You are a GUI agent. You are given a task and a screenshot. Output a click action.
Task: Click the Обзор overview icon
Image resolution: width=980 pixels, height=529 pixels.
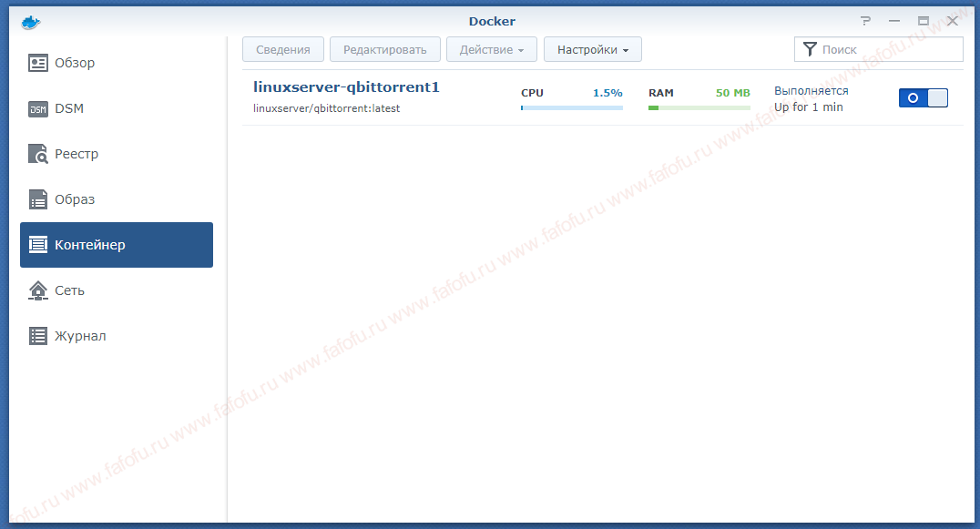(38, 63)
